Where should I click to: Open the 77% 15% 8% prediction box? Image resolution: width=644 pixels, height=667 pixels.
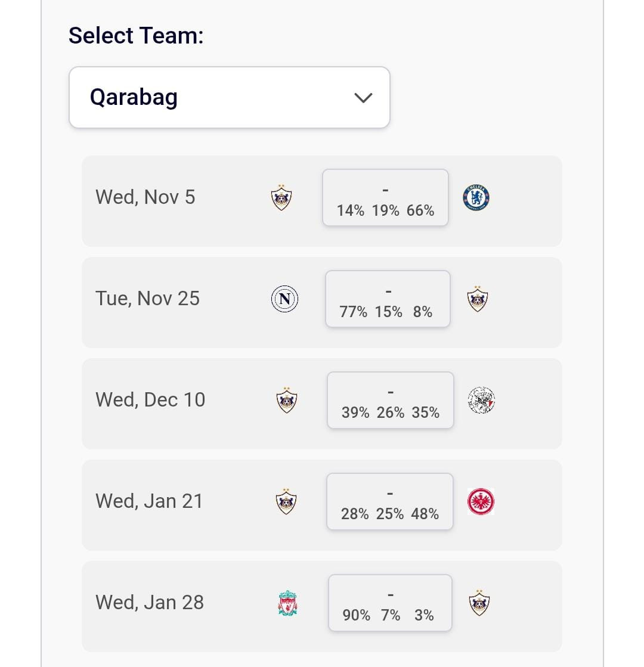pyautogui.click(x=388, y=299)
